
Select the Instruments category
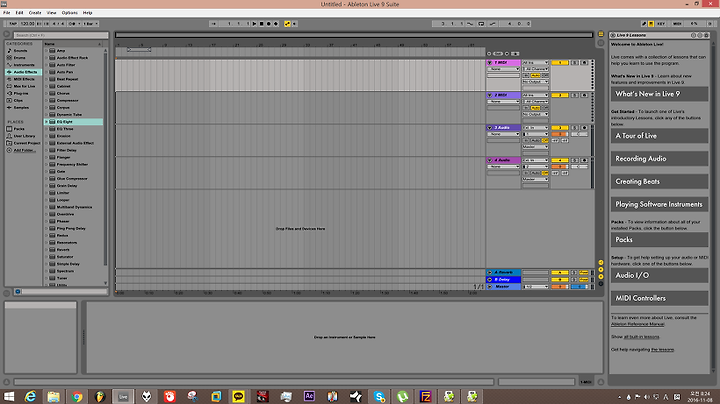[x=23, y=65]
